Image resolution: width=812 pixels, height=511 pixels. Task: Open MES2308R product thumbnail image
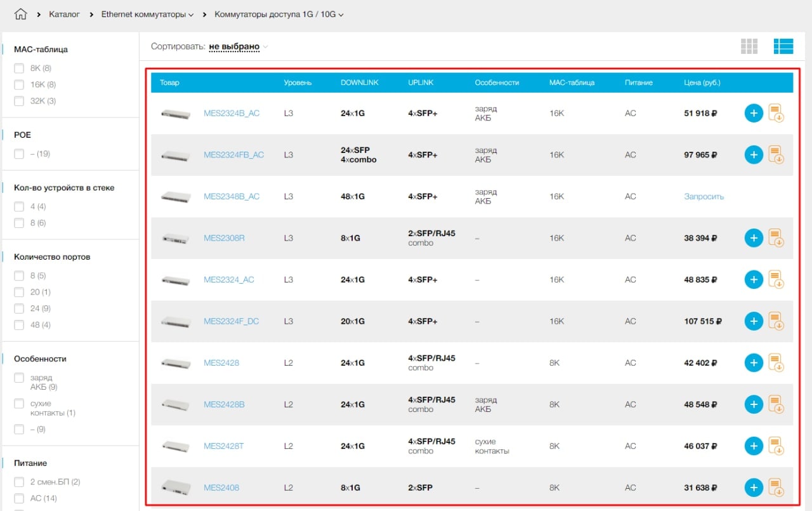[176, 239]
